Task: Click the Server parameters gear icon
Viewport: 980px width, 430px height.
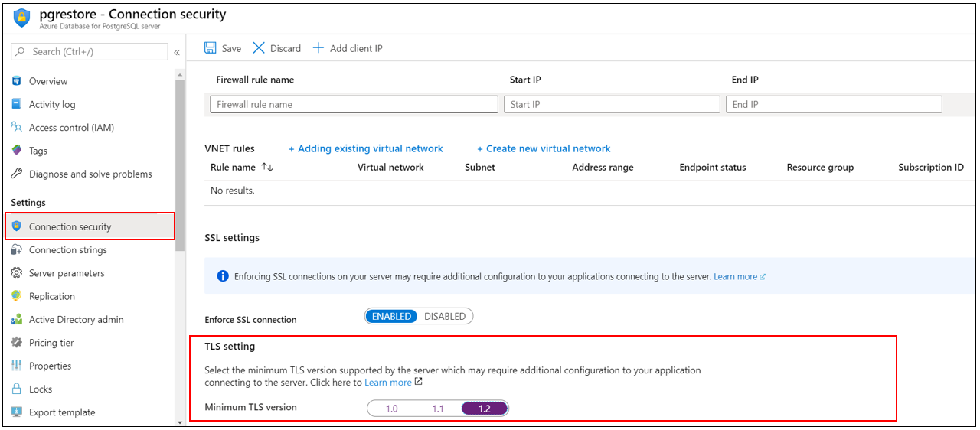Action: 17,273
